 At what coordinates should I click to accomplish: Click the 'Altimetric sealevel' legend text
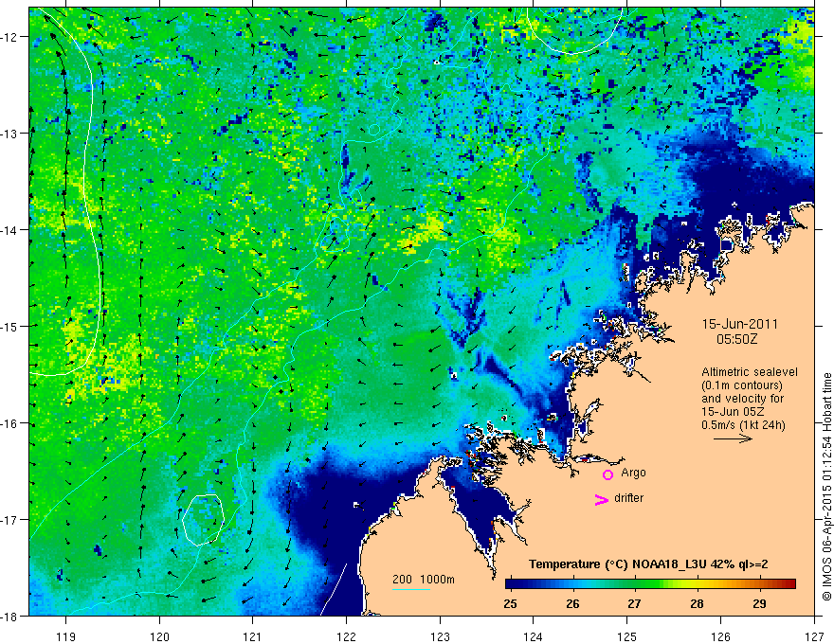750,372
